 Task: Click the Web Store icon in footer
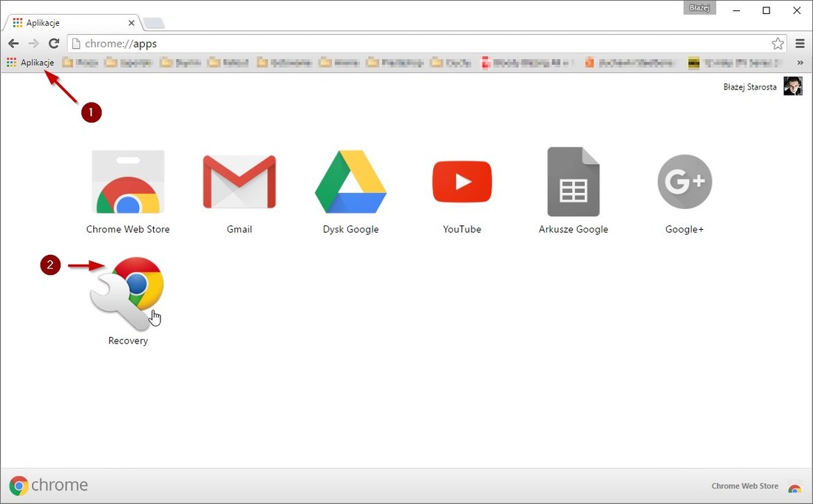point(795,488)
